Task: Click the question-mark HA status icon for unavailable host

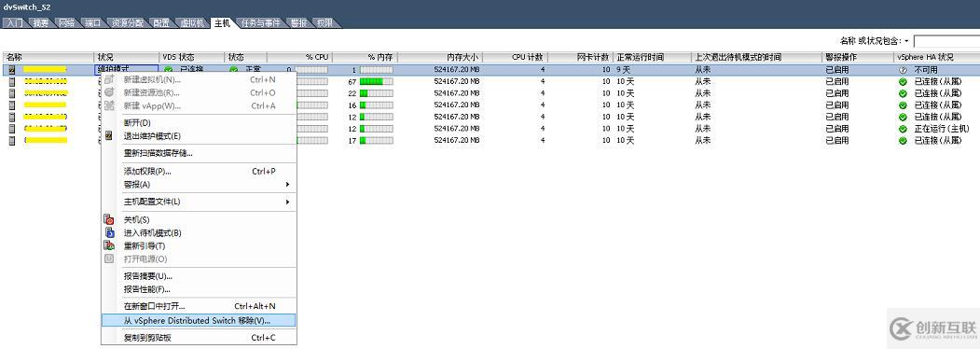Action: (903, 69)
